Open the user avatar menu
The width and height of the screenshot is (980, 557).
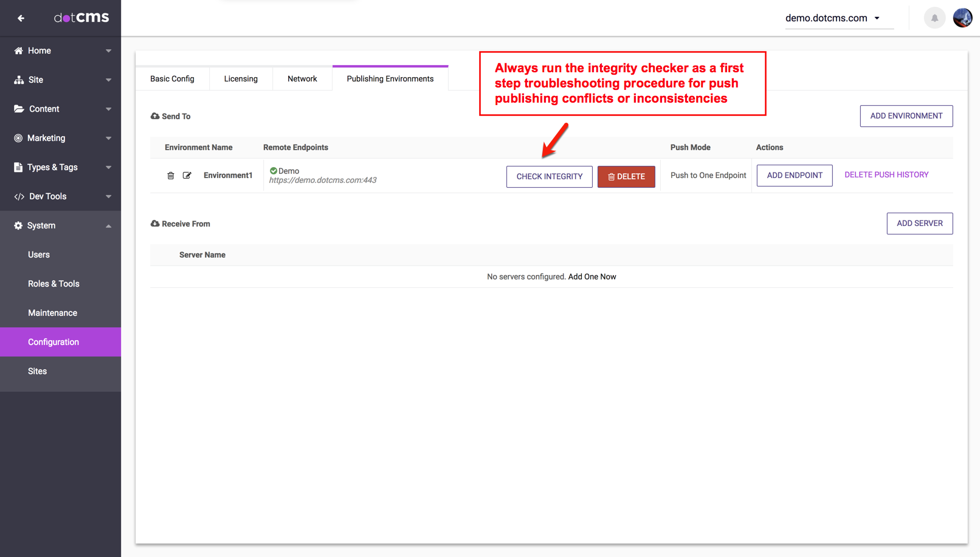(x=962, y=18)
